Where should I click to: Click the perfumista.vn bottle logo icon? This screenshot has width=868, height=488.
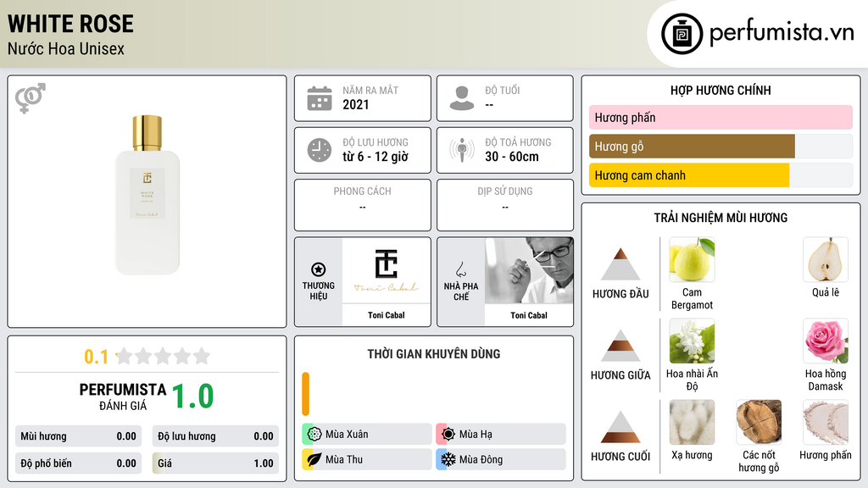[x=682, y=34]
